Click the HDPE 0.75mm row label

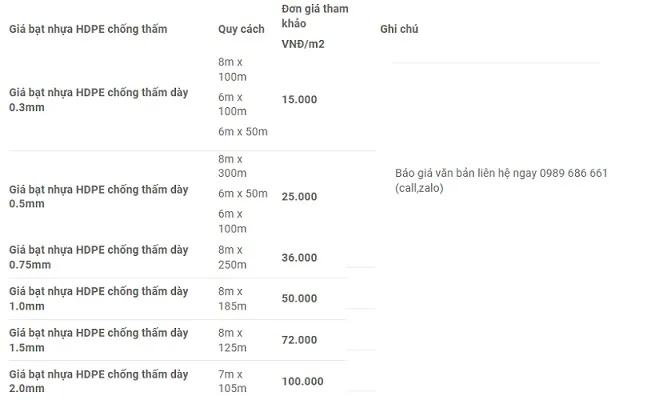(98, 257)
